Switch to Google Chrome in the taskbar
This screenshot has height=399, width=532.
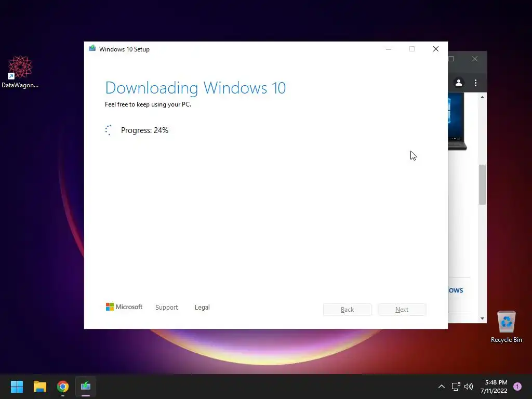[63, 387]
